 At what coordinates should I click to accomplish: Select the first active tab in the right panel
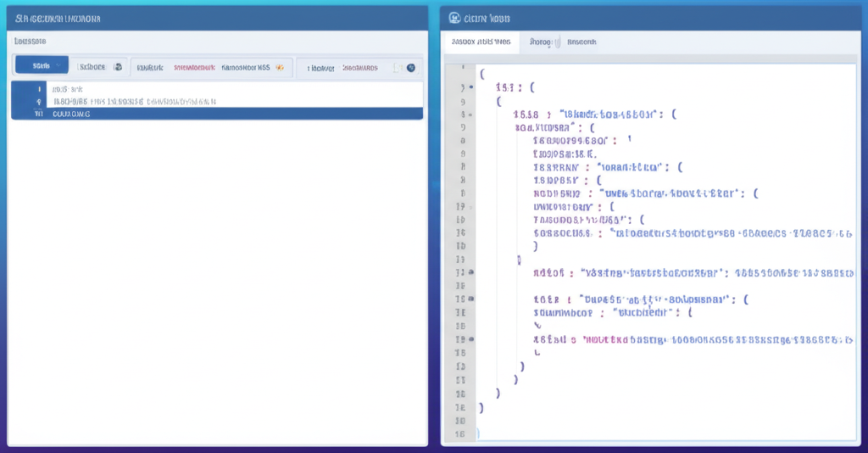tap(481, 42)
